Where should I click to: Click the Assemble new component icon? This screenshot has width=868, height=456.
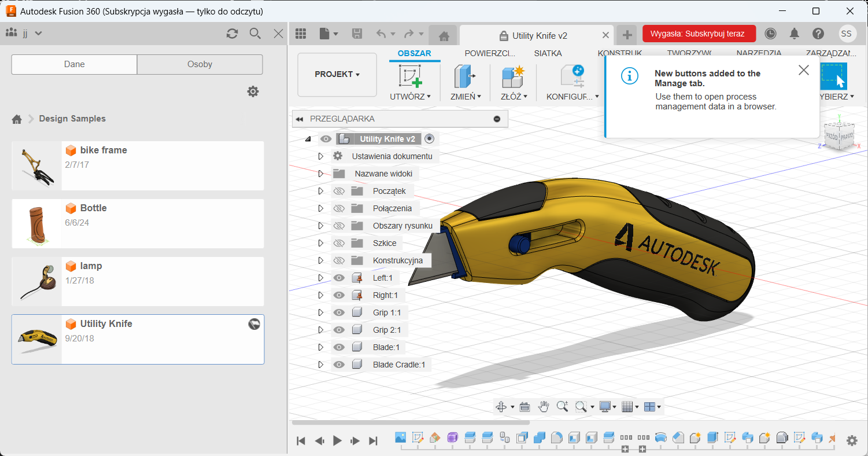pyautogui.click(x=512, y=76)
